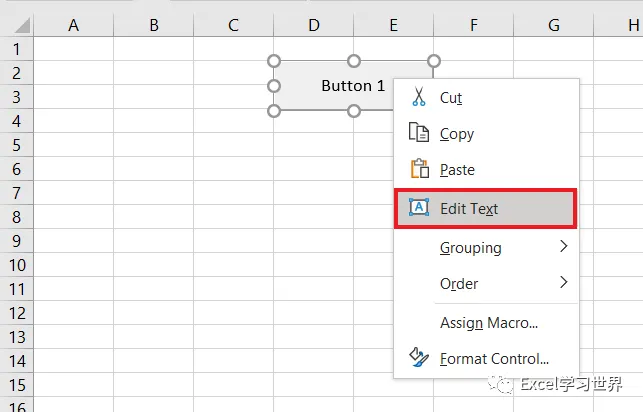
Task: Expand the Order submenu arrow
Action: [x=563, y=283]
